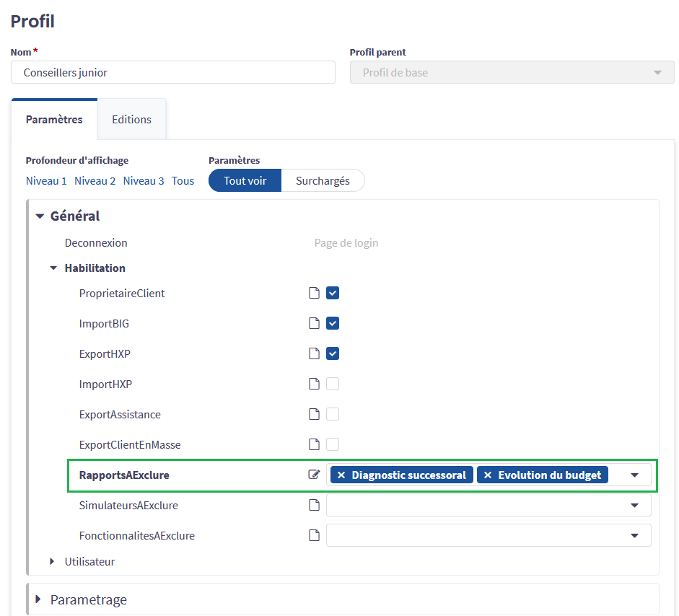Enable the ImportHXP checkbox
The width and height of the screenshot is (679, 616).
[333, 384]
